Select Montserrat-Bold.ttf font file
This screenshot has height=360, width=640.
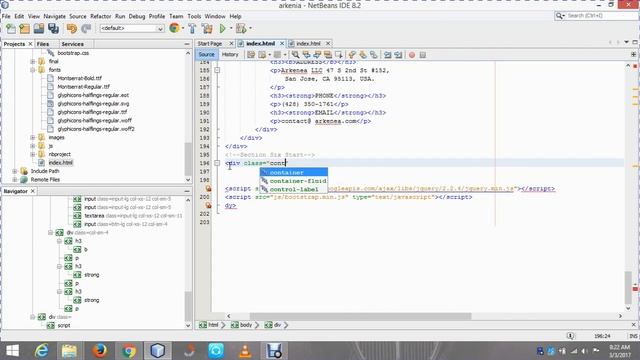(80, 78)
